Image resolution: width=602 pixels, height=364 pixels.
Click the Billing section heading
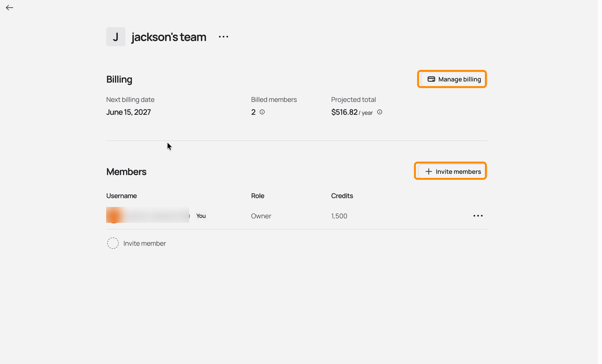pyautogui.click(x=119, y=79)
